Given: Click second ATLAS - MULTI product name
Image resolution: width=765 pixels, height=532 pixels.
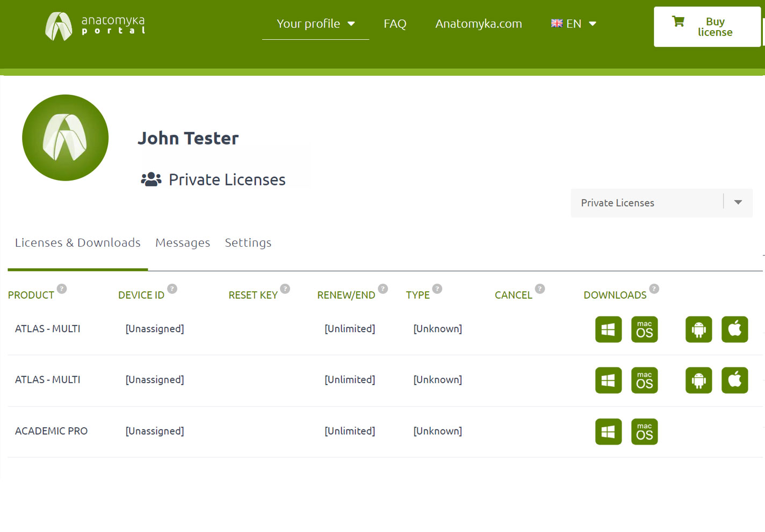Looking at the screenshot, I should point(48,379).
